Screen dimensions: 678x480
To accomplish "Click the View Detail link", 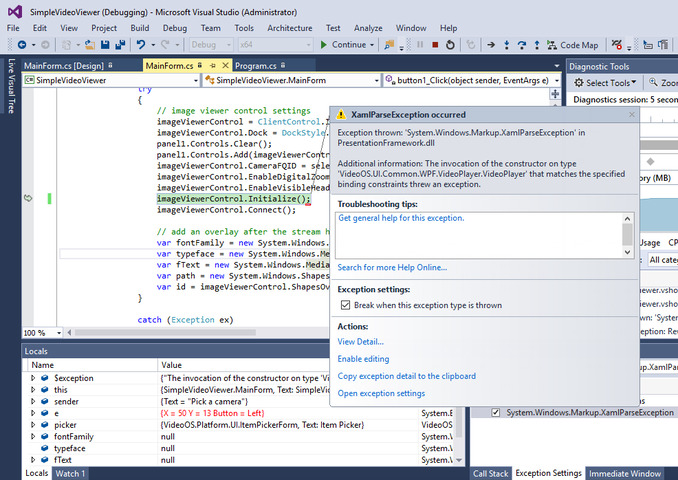I will (360, 342).
